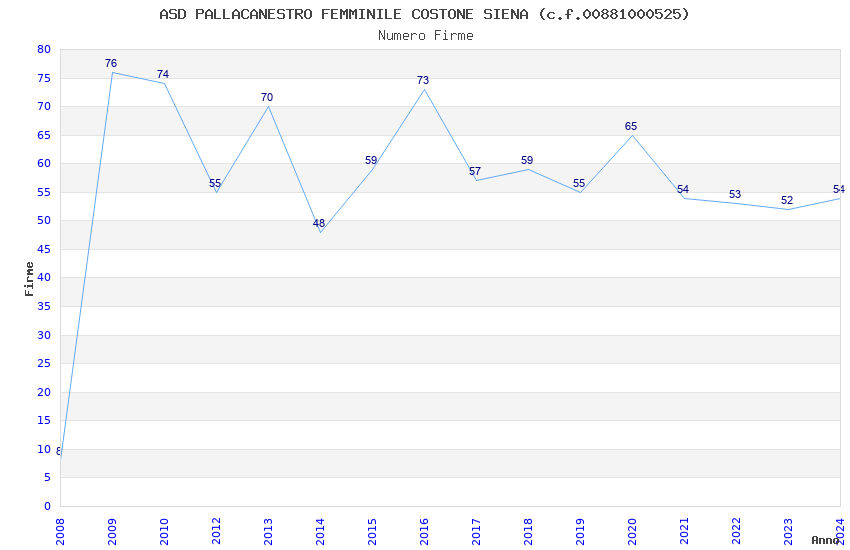Click the y-axis tick label 60
Image resolution: width=850 pixels, height=550 pixels.
click(44, 163)
